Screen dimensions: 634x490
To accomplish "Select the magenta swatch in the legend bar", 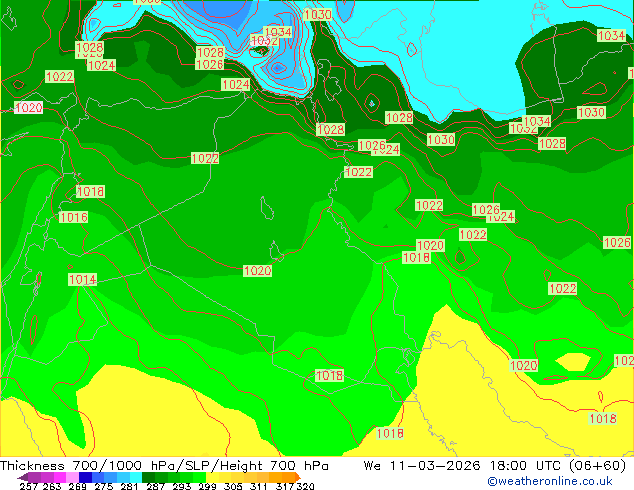I will 60,477.
